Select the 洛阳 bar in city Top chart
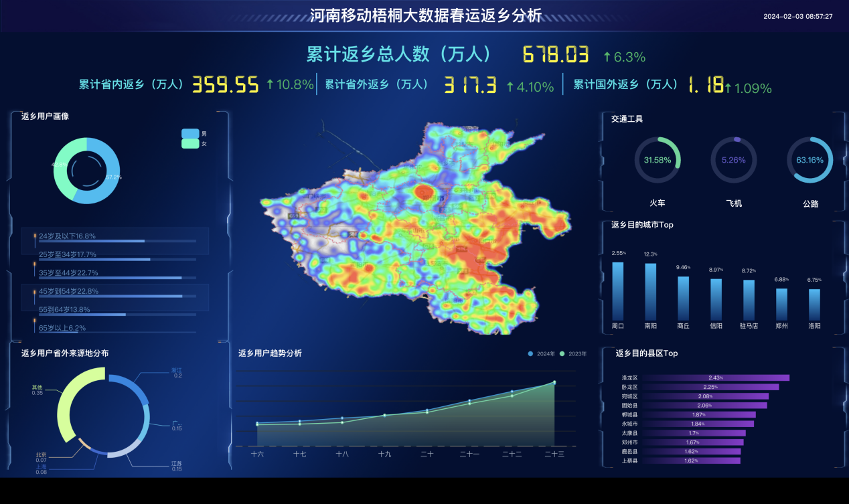 point(814,303)
